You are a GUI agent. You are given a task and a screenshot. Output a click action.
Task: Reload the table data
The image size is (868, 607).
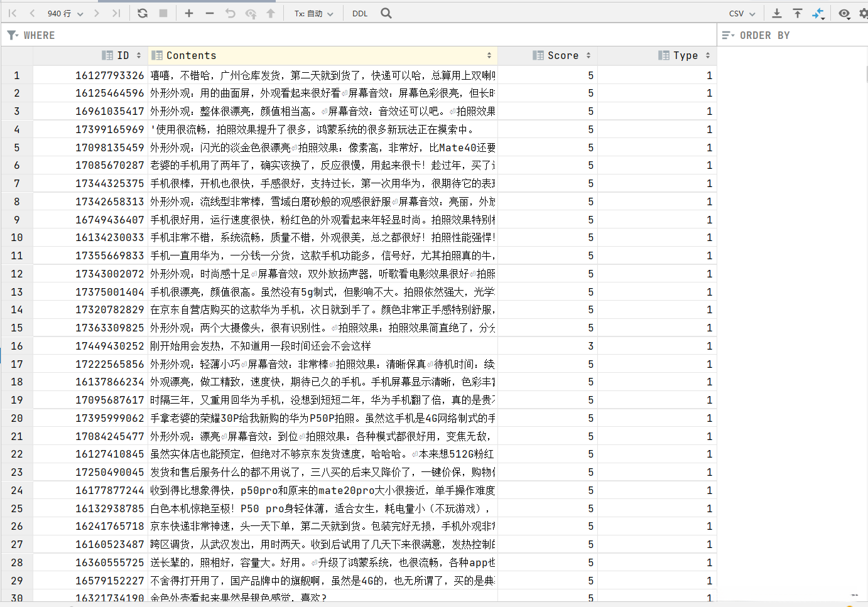[x=143, y=13]
